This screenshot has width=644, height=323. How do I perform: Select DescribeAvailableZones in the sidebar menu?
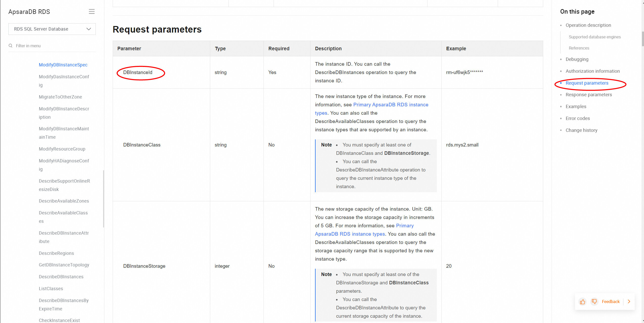point(64,201)
